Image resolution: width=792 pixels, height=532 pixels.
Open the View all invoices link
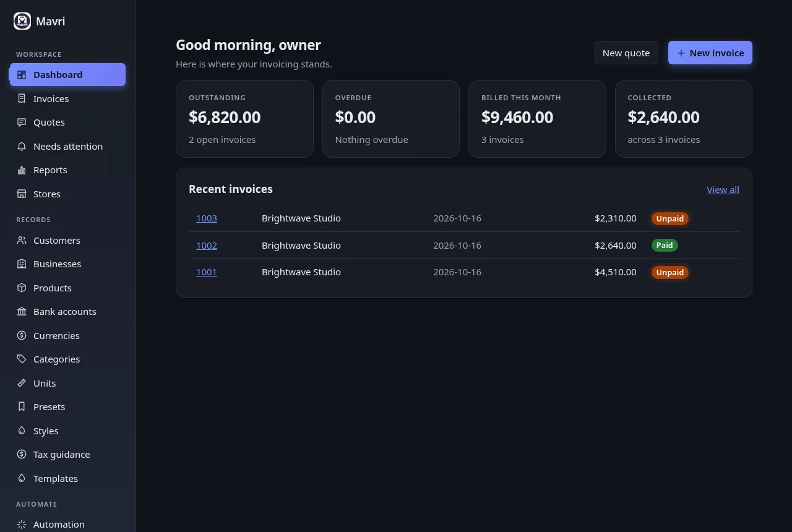[723, 190]
